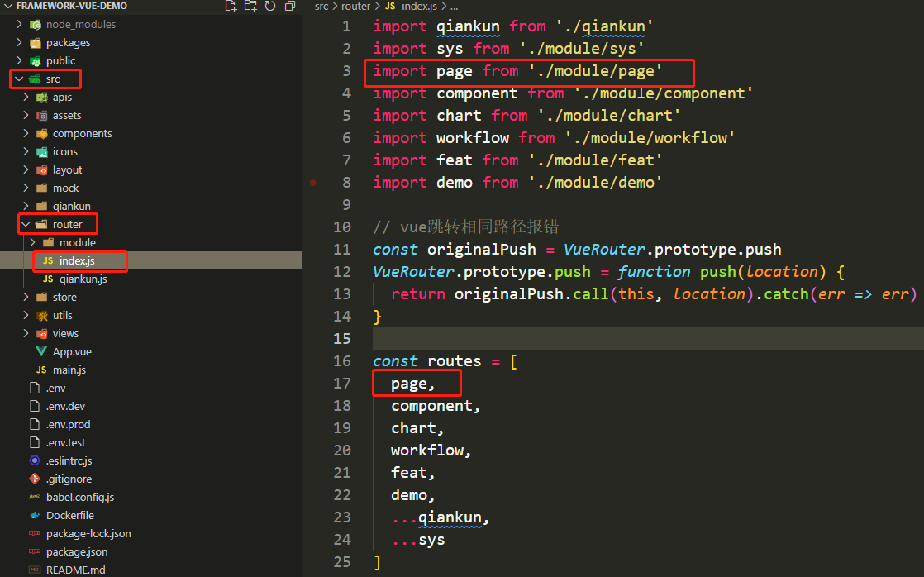Click the src segment in the breadcrumb
This screenshot has height=577, width=924.
point(321,7)
